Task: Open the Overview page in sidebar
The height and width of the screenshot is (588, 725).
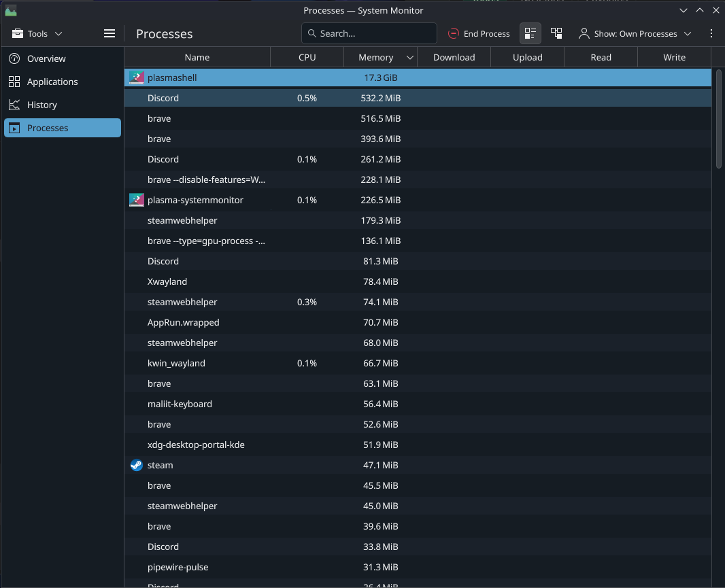Action: click(x=46, y=58)
